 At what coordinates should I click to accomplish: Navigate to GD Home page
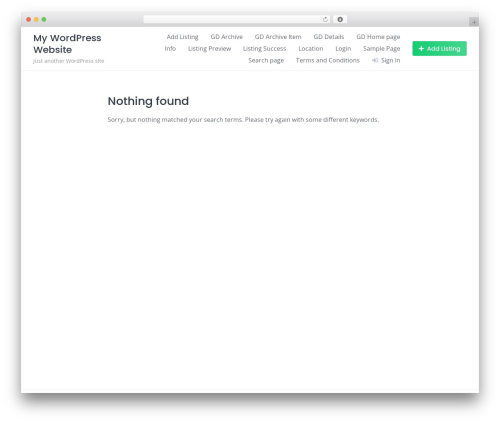(x=378, y=37)
